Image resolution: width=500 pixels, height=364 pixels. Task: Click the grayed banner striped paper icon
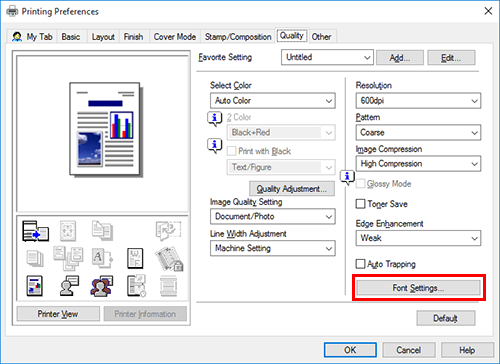point(168,286)
